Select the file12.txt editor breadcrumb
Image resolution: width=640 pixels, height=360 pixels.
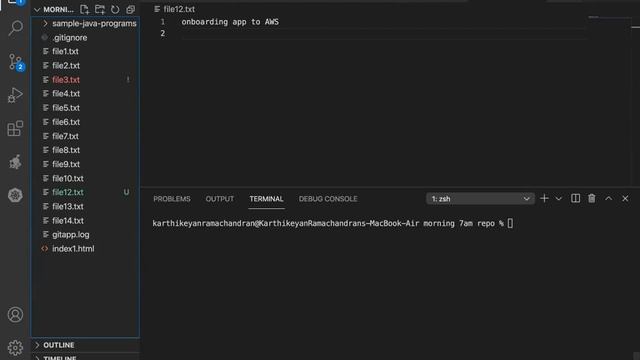coord(175,9)
